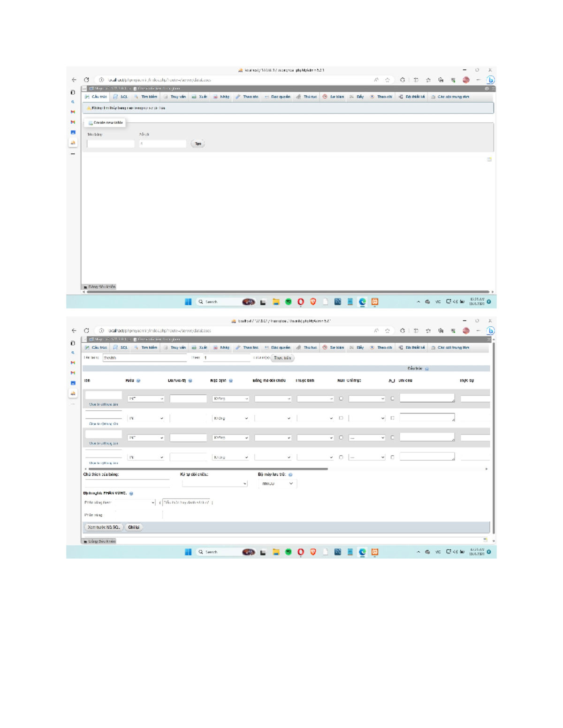Open Phân vùng theo dropdown
Image resolution: width=563 pixels, height=728 pixels.
coord(135,503)
